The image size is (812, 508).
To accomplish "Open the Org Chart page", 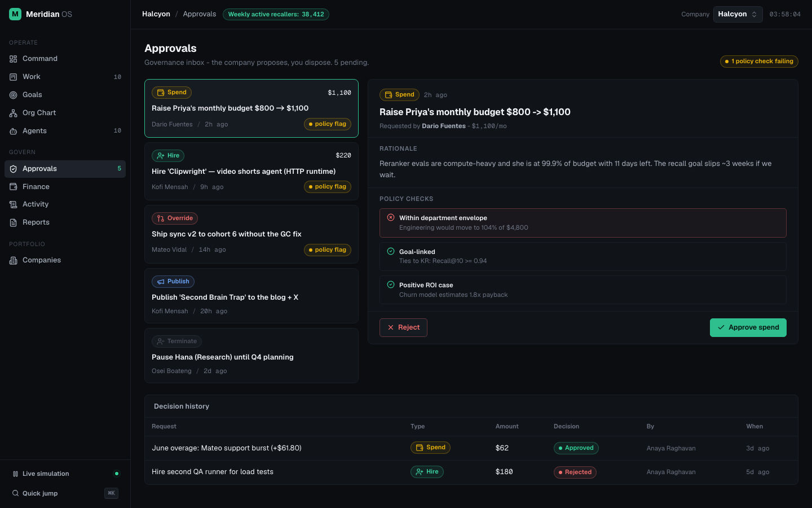I will (65, 113).
